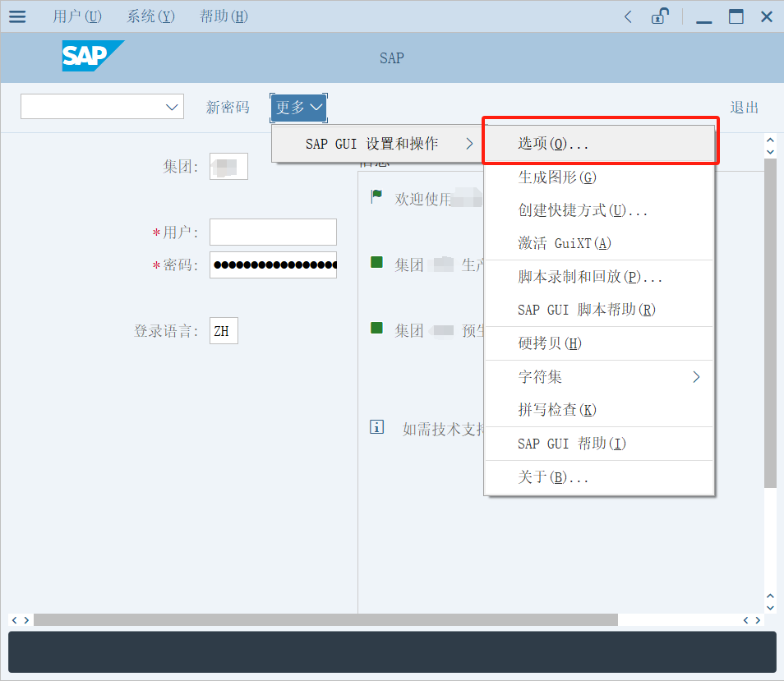Open 脚本录制和回放(P)... menu entry
784x681 pixels.
click(x=599, y=277)
